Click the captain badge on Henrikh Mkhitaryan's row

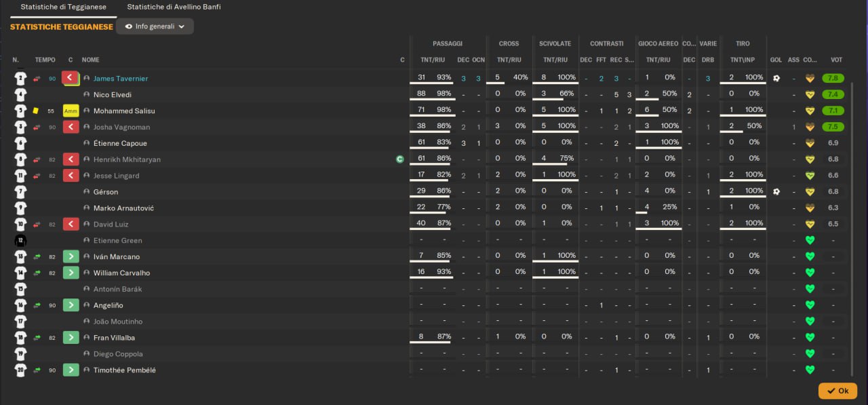point(400,159)
